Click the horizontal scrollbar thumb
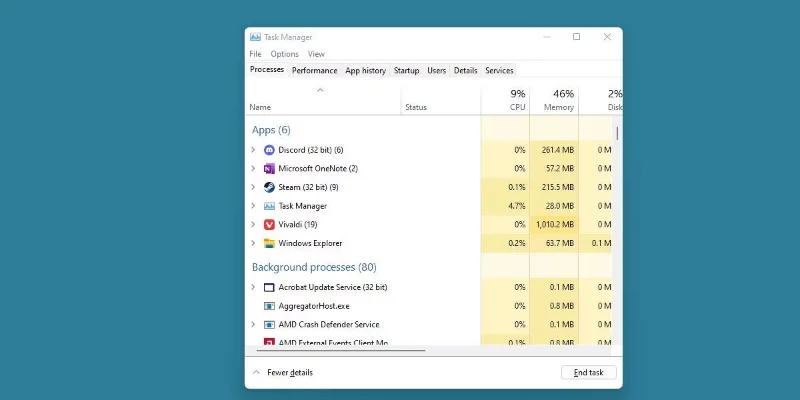The image size is (800, 400). [340, 351]
